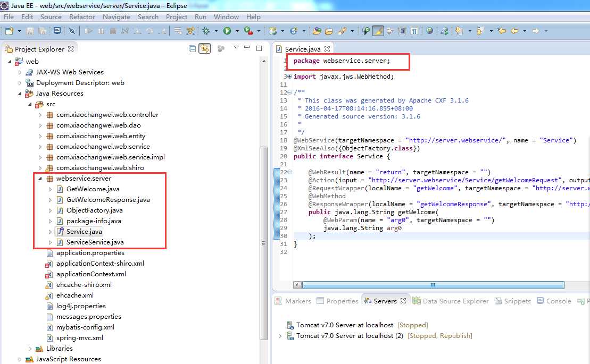Click the Resume debug icon
The width and height of the screenshot is (590, 364).
point(88,31)
